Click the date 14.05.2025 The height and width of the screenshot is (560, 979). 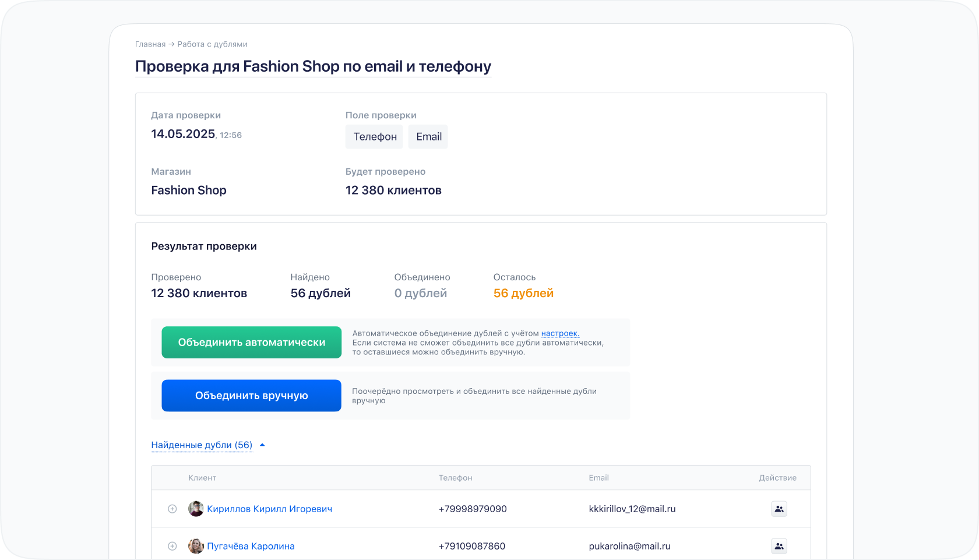[x=183, y=134]
